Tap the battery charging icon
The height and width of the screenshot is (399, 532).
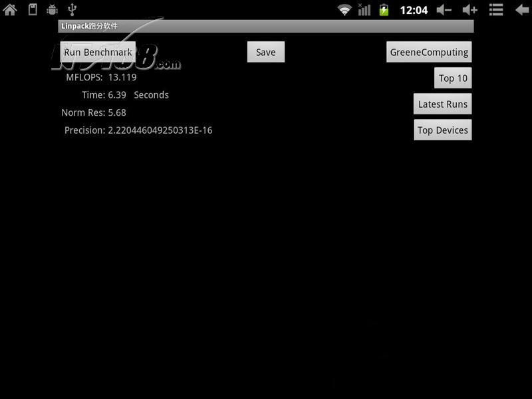pos(384,9)
